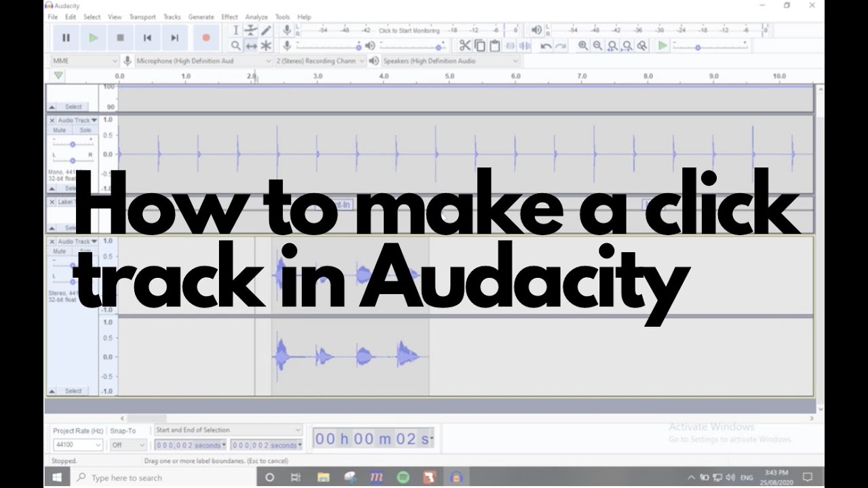This screenshot has height=488, width=868.
Task: Click the Fit Project to Width icon
Action: [627, 45]
